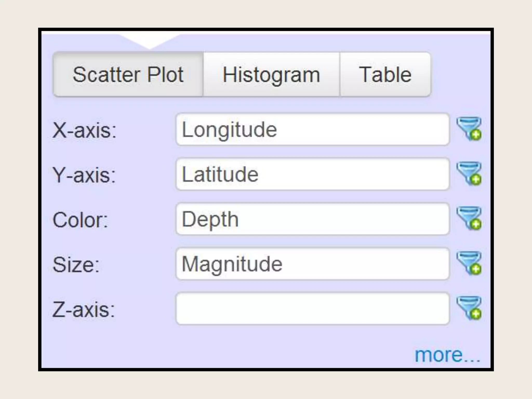
Task: Click the "more..." link
Action: coord(447,355)
